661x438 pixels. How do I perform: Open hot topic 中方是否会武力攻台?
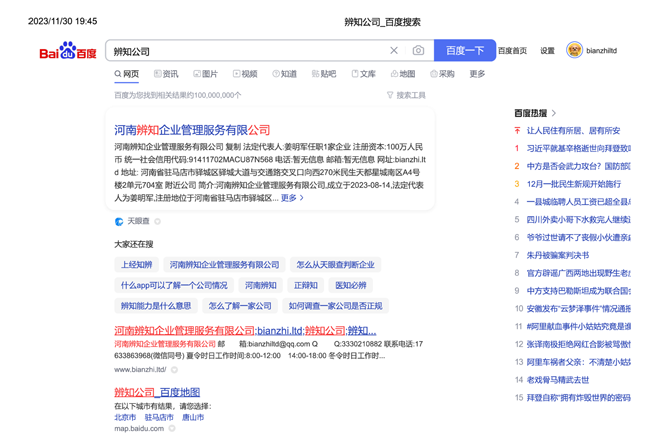pos(578,167)
